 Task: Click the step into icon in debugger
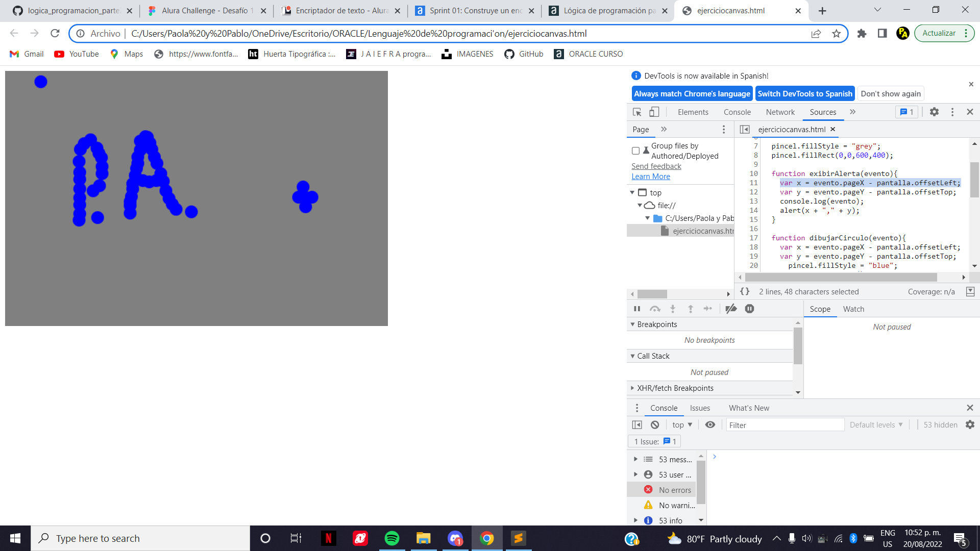672,308
